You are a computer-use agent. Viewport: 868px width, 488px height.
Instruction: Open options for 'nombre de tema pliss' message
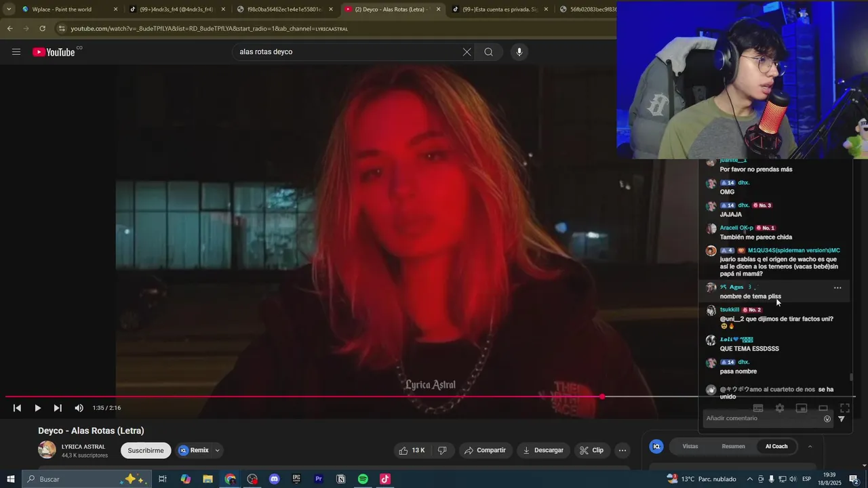click(x=837, y=288)
